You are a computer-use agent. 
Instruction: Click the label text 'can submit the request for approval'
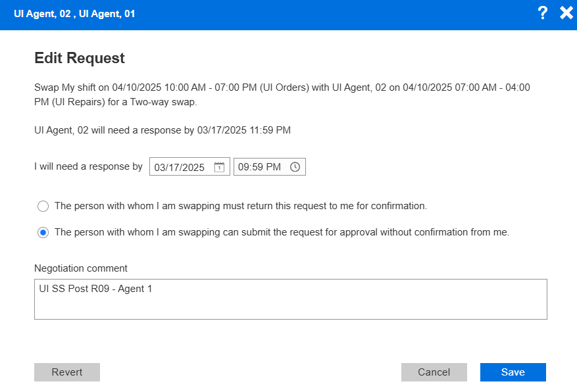(282, 232)
